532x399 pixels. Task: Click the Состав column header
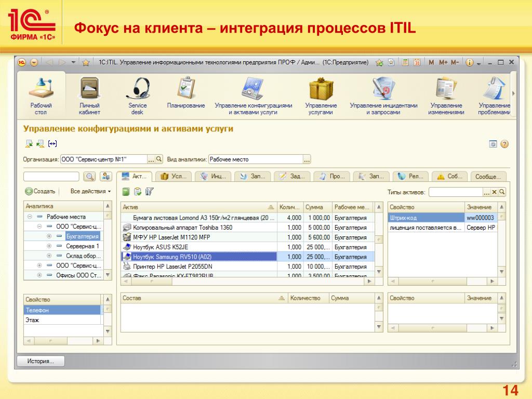pyautogui.click(x=204, y=298)
